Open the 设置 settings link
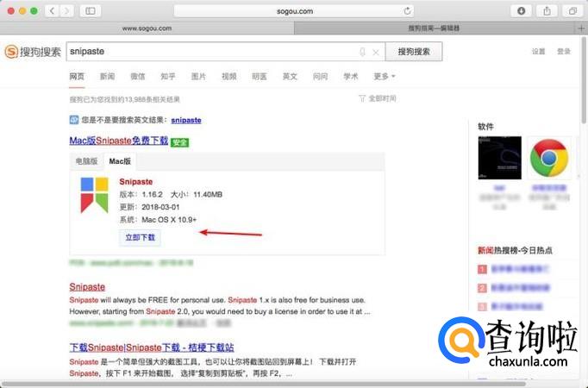Image resolution: width=588 pixels, height=388 pixels. coord(538,52)
